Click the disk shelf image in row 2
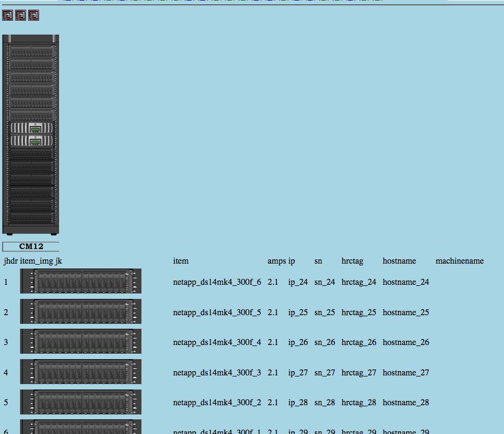The image size is (504, 434). (x=81, y=311)
